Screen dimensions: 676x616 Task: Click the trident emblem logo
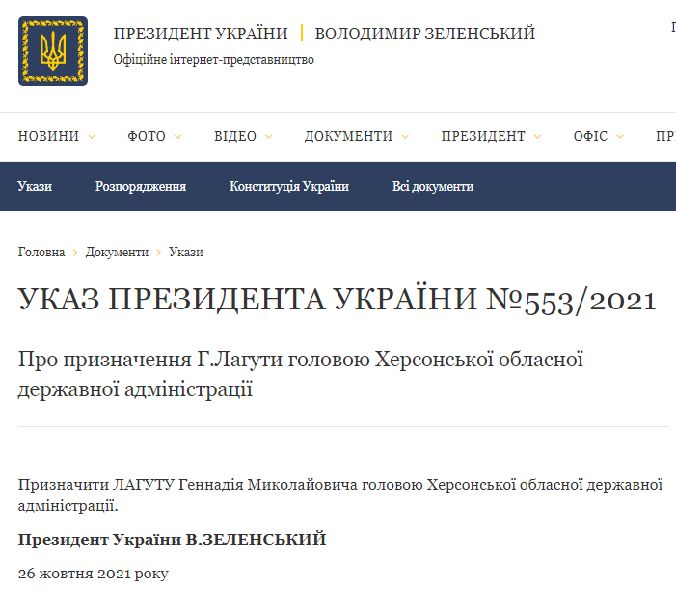(x=53, y=51)
